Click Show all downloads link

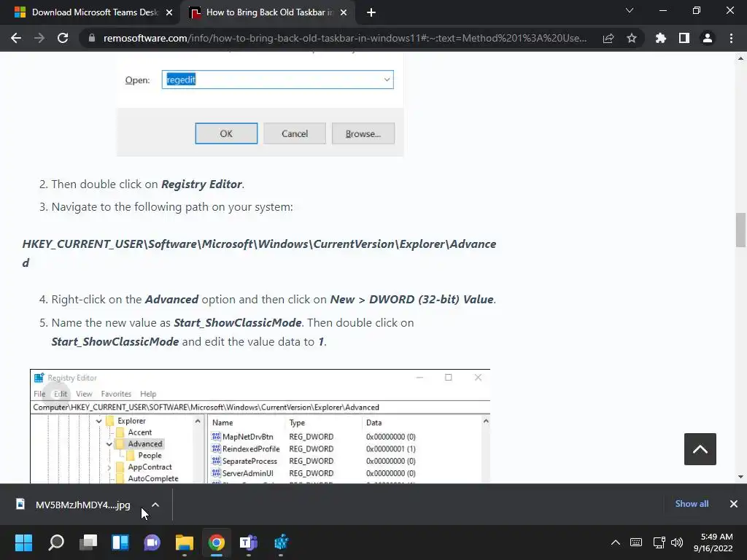(692, 504)
